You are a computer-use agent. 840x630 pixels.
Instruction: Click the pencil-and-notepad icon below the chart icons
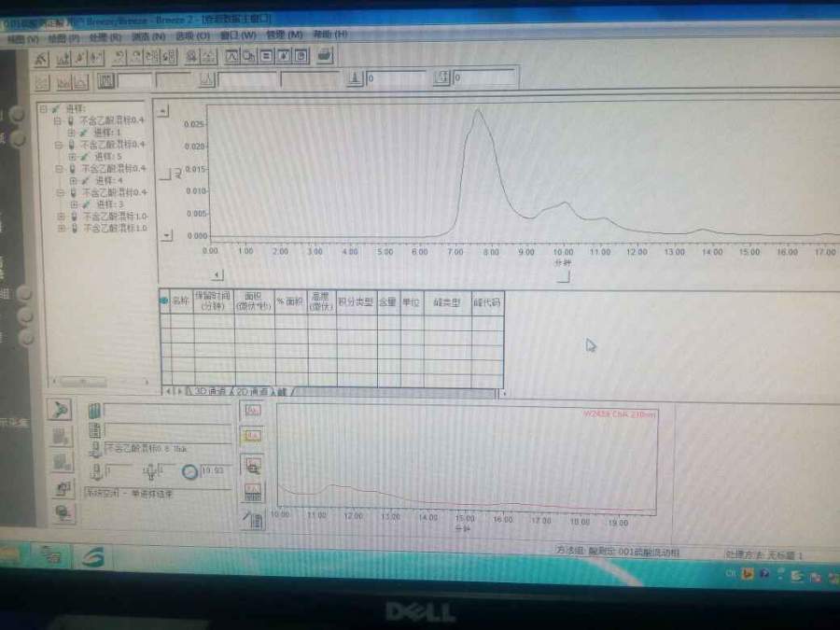point(254,519)
